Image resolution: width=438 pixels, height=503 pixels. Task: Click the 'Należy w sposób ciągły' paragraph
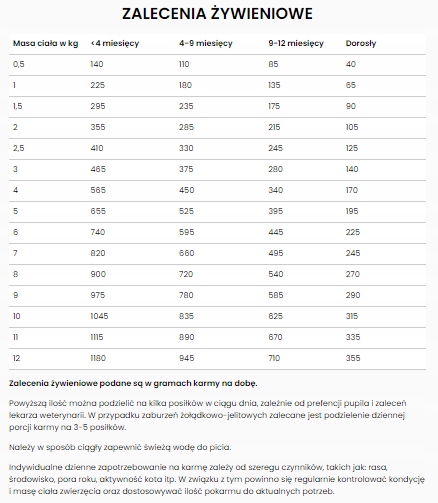coord(120,447)
